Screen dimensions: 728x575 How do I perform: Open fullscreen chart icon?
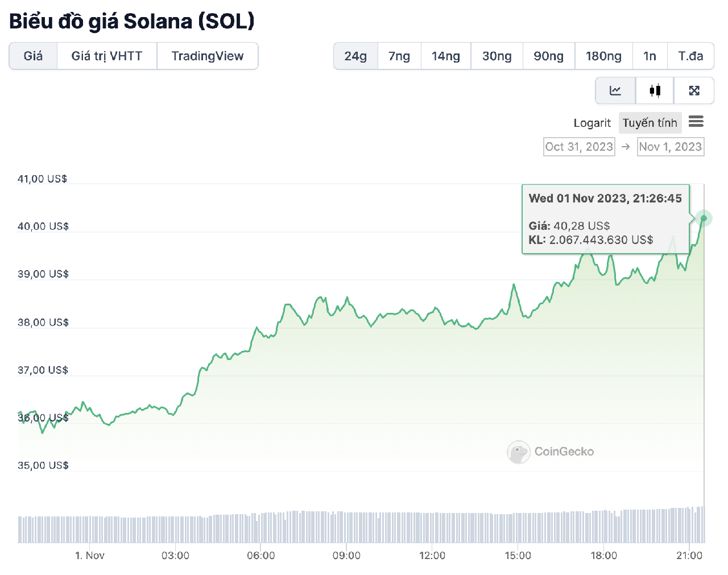[x=694, y=90]
